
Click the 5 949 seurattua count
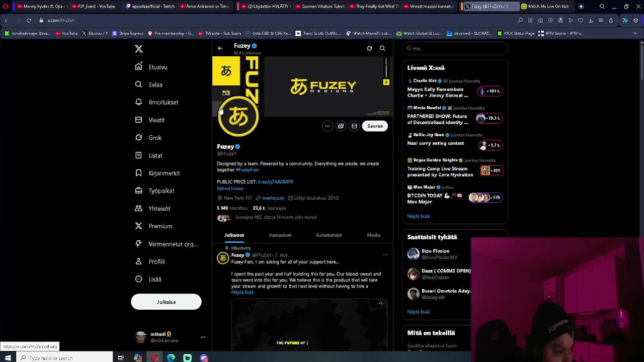click(232, 208)
